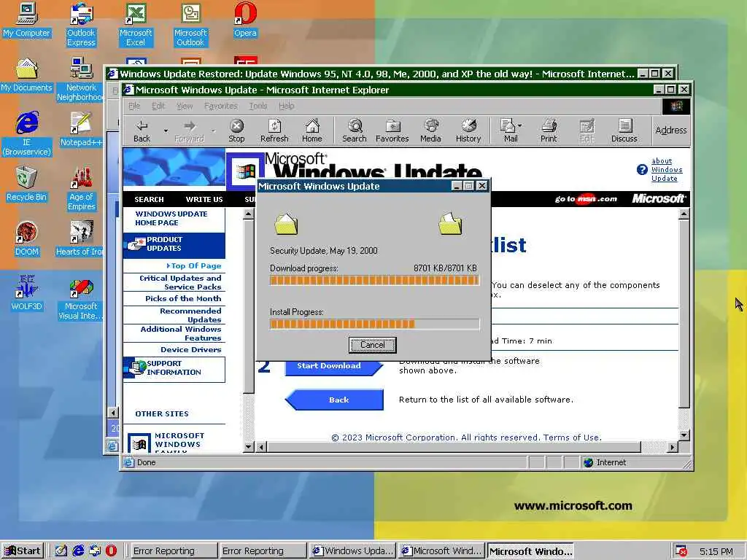
Task: Open Picks of the Month link
Action: click(x=183, y=298)
